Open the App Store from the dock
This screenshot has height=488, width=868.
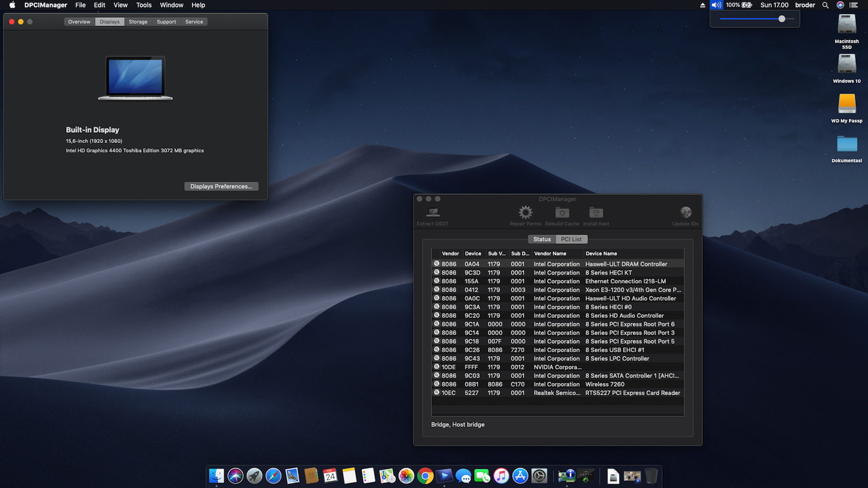click(520, 475)
